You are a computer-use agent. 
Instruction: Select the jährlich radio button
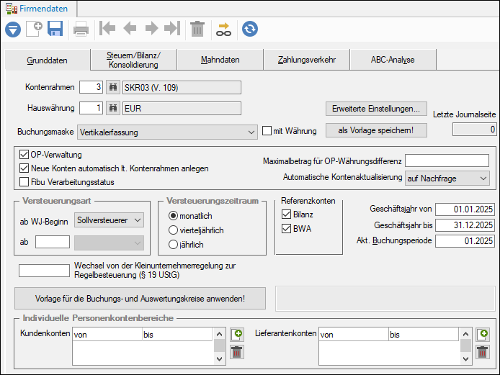tap(173, 244)
